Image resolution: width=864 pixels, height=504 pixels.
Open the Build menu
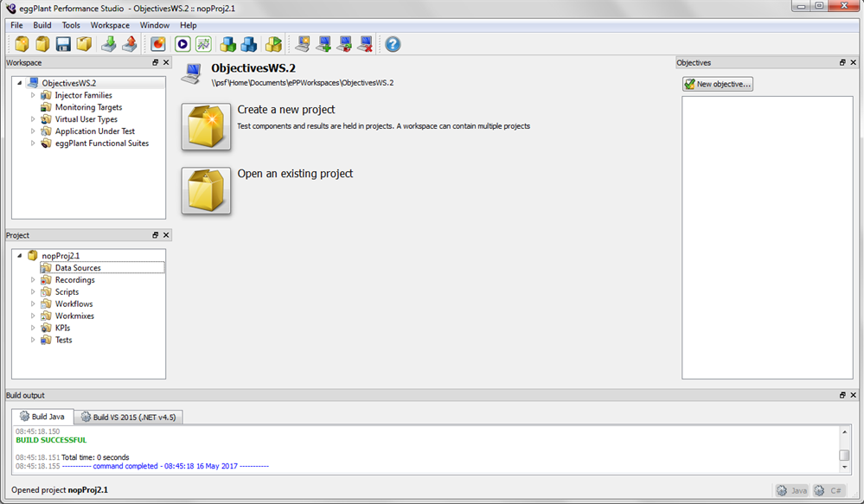(42, 25)
